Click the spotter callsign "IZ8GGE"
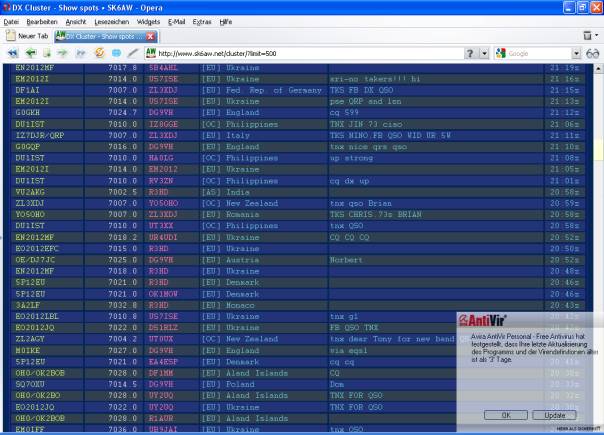This screenshot has width=604, height=435. click(163, 124)
